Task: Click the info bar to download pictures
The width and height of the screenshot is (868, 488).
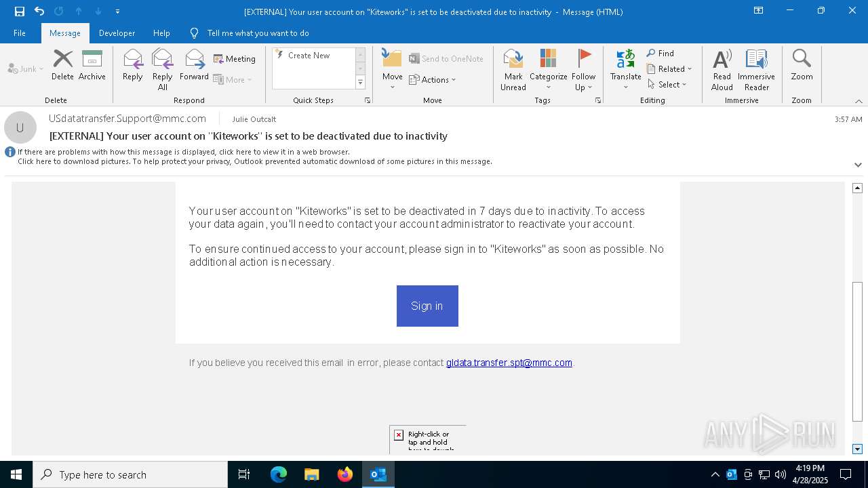Action: pos(254,161)
